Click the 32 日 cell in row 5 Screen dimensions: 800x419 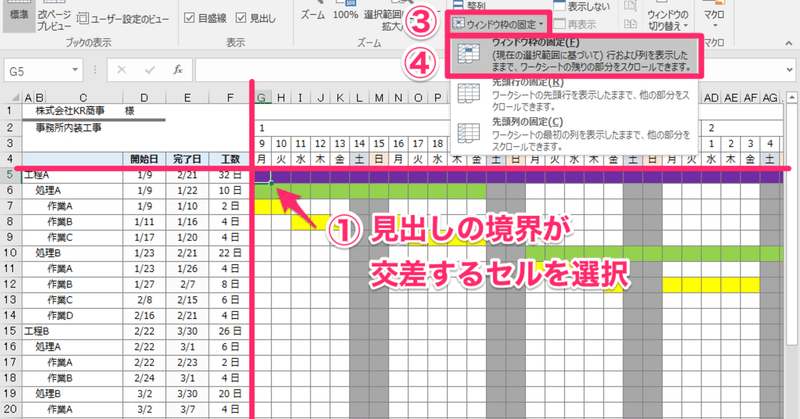pyautogui.click(x=230, y=176)
